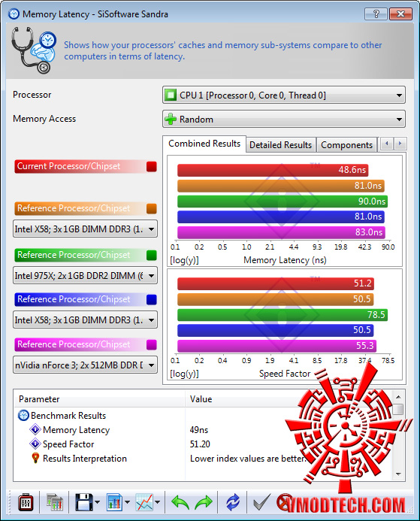This screenshot has height=521, width=420.
Task: Switch to the Detailed Results tab
Action: click(x=280, y=145)
